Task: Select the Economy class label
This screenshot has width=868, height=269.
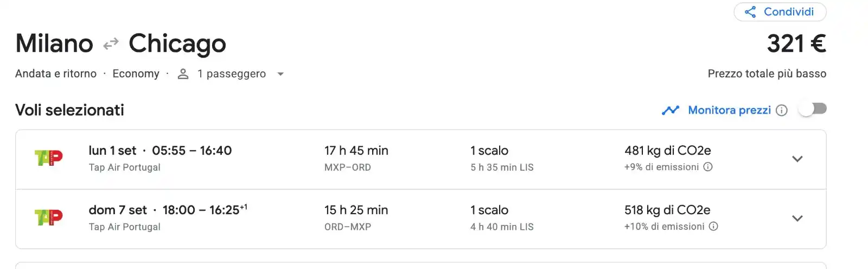Action: point(136,74)
